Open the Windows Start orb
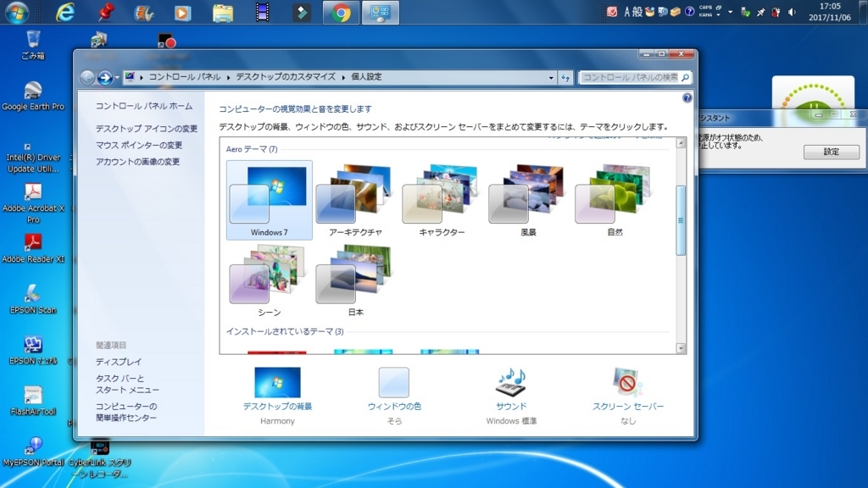 point(17,12)
